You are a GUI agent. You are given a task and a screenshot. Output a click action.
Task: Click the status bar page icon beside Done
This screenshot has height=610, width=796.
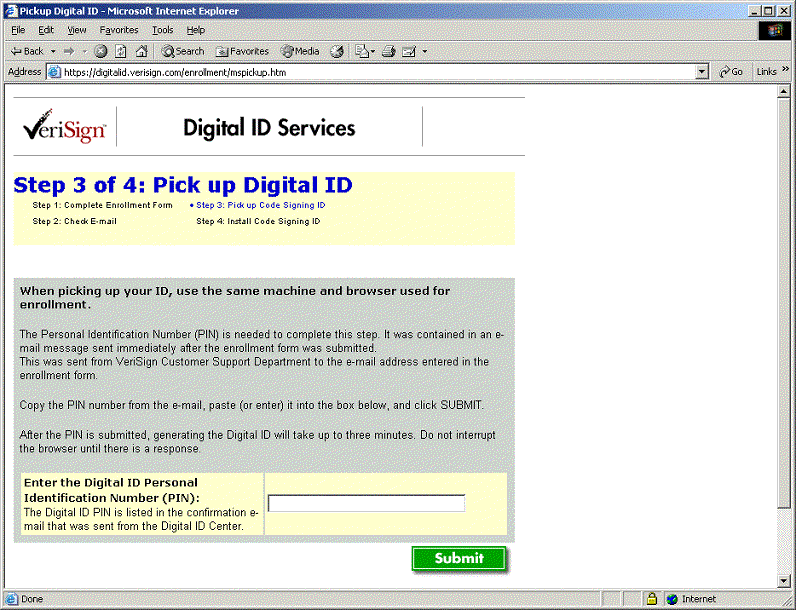[11, 599]
